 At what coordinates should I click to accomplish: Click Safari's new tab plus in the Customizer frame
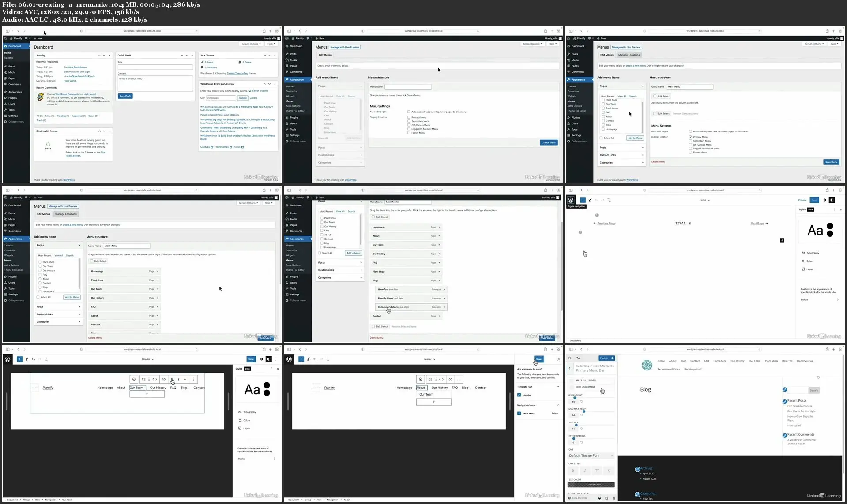coord(833,349)
